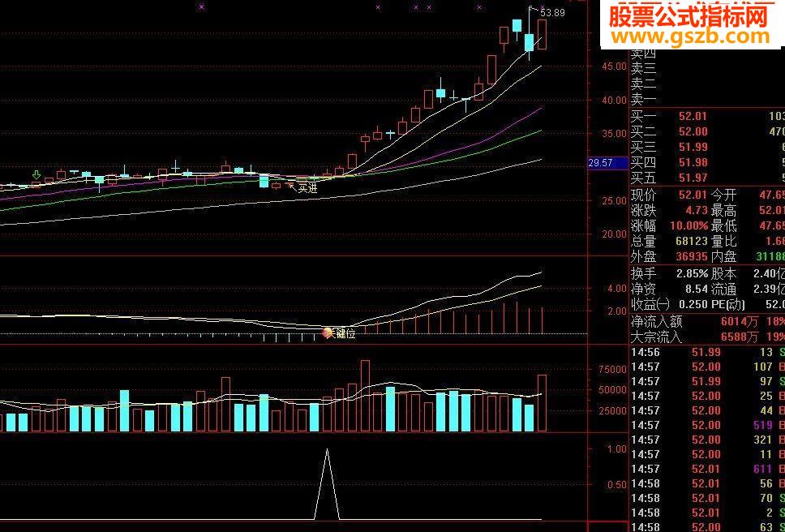Click the 买进 buy signal label
Screen dimensions: 785x532
pos(307,189)
